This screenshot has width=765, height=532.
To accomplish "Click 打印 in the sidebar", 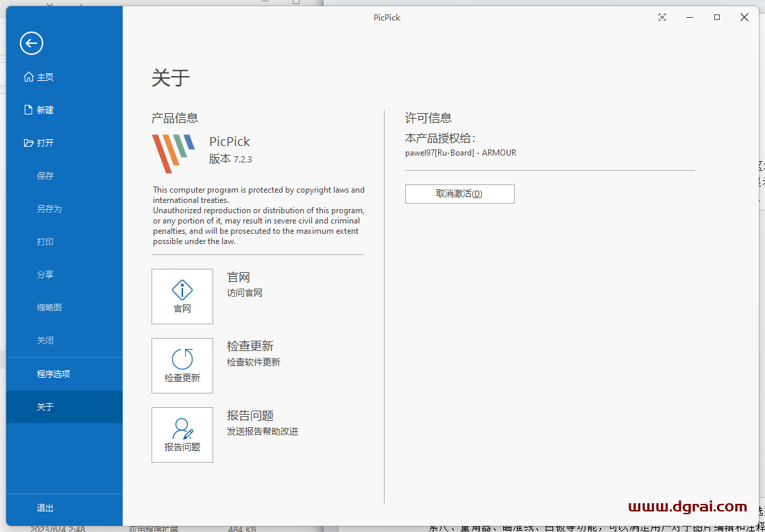I will pyautogui.click(x=64, y=241).
